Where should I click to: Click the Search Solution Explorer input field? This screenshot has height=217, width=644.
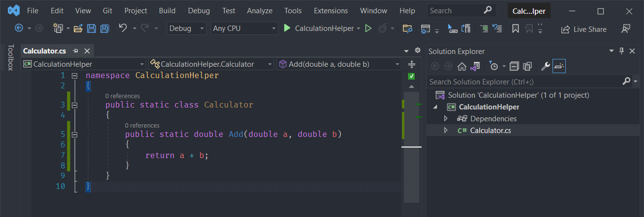[521, 82]
